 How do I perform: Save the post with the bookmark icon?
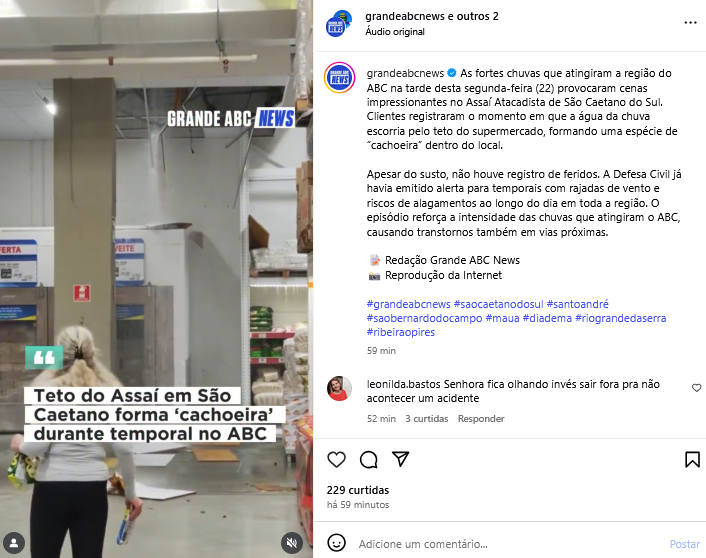tap(692, 459)
